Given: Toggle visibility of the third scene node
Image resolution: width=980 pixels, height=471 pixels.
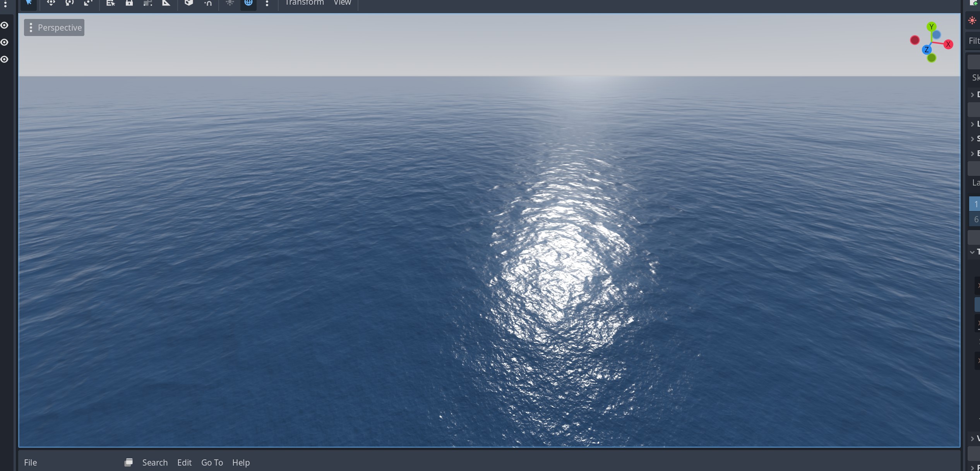Looking at the screenshot, I should 5,59.
